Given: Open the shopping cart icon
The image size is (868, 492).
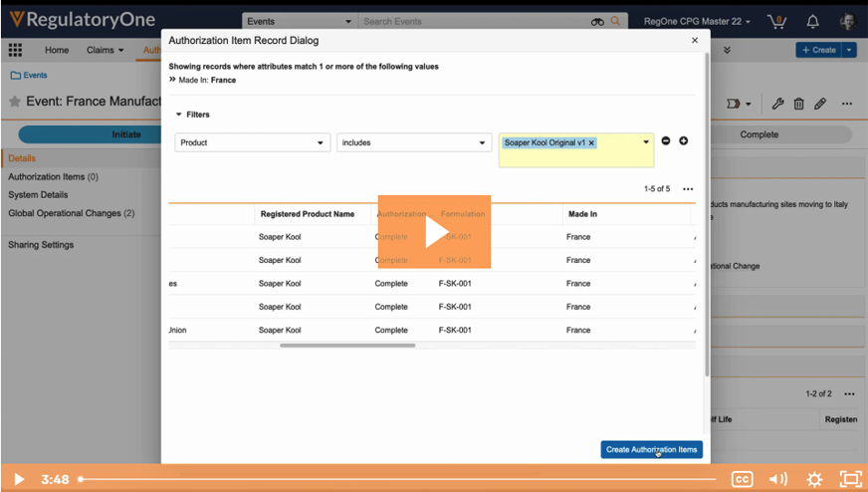Looking at the screenshot, I should pos(778,21).
